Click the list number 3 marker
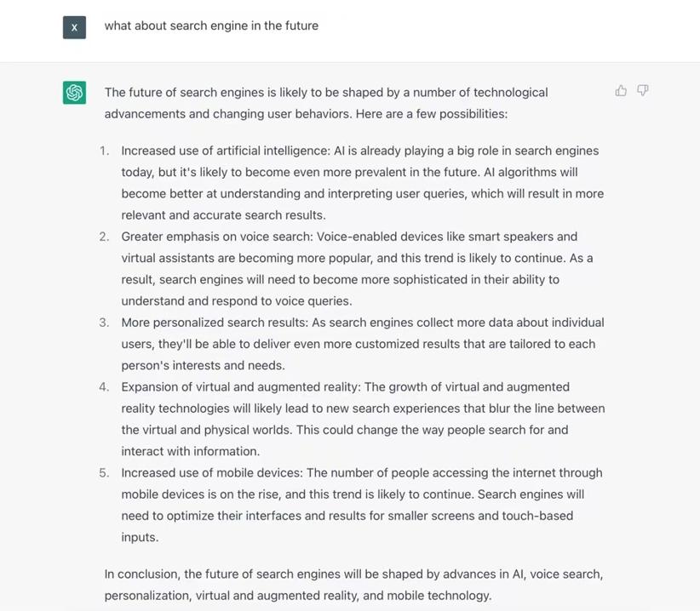Screen dimensions: 700x611 pos(104,323)
